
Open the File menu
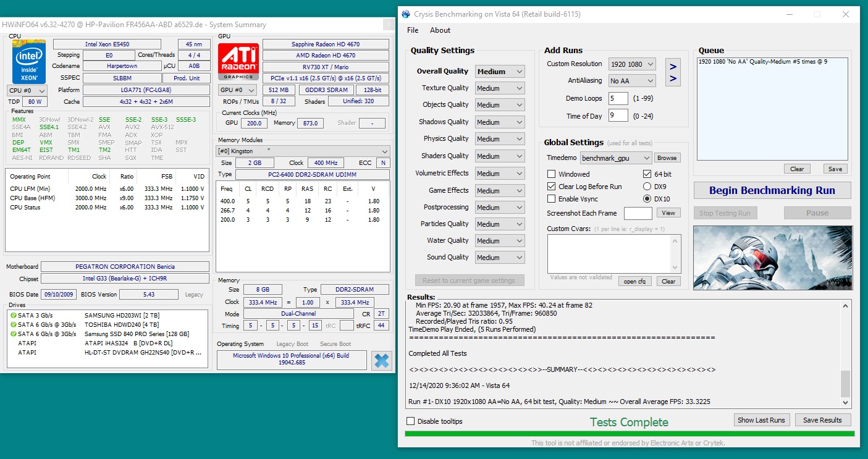413,30
